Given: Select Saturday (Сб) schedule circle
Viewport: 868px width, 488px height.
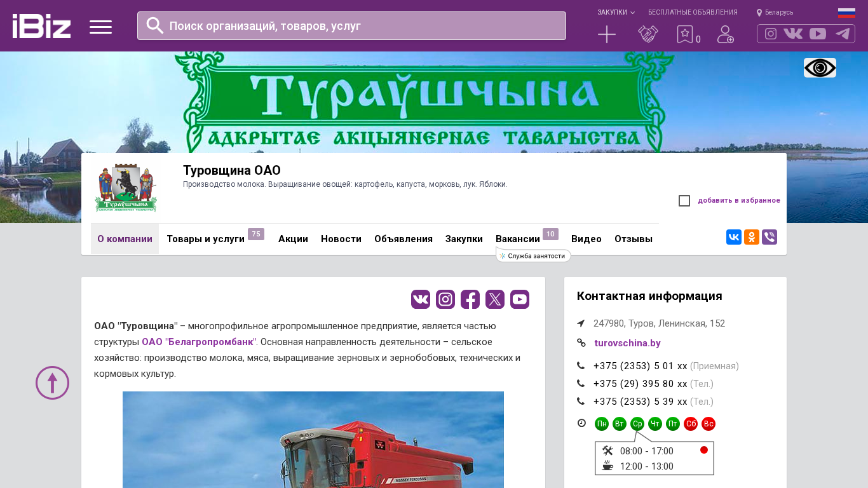Looking at the screenshot, I should point(691,424).
